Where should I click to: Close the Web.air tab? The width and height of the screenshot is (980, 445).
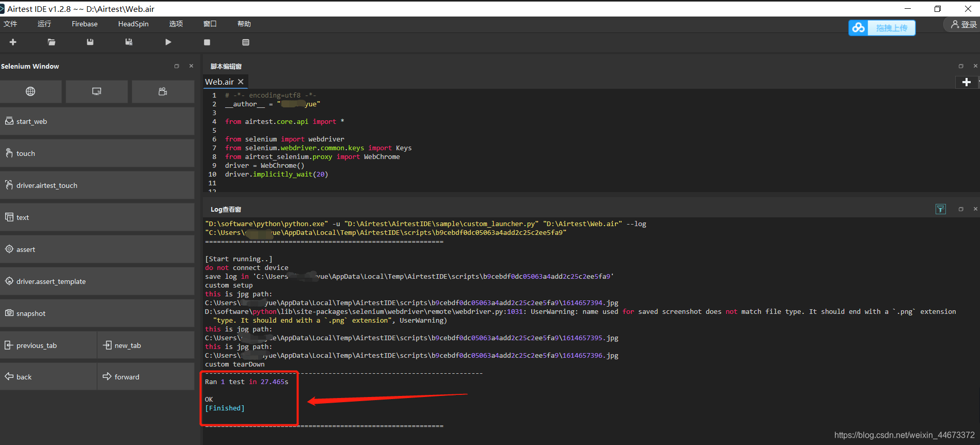tap(241, 82)
